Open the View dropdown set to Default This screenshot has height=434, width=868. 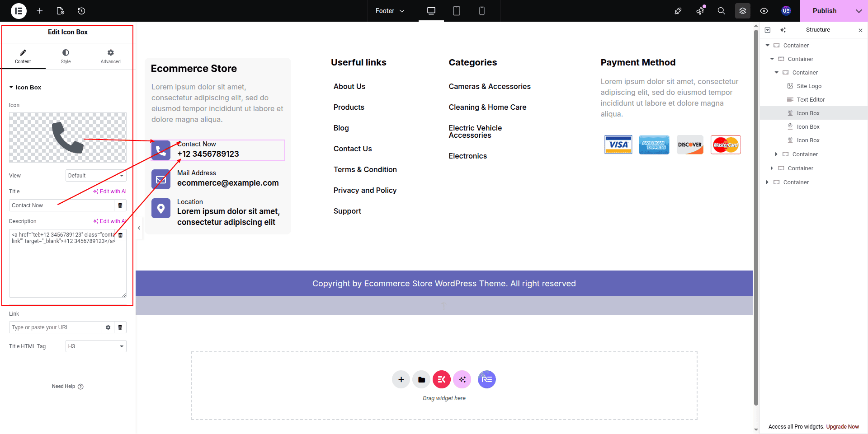click(96, 176)
